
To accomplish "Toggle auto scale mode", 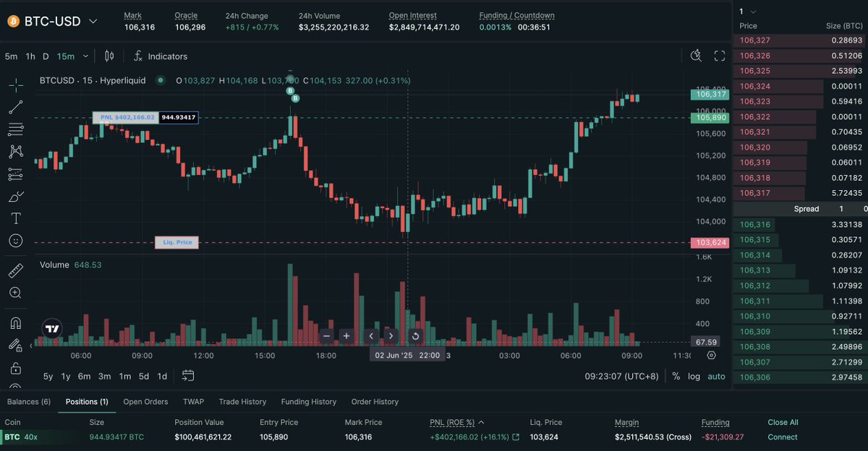I will tap(716, 376).
